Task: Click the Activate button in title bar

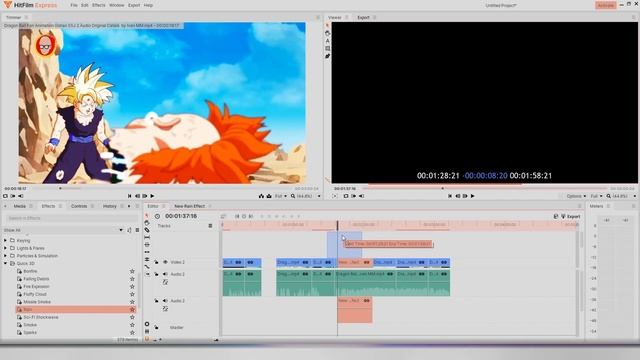Action: (605, 5)
